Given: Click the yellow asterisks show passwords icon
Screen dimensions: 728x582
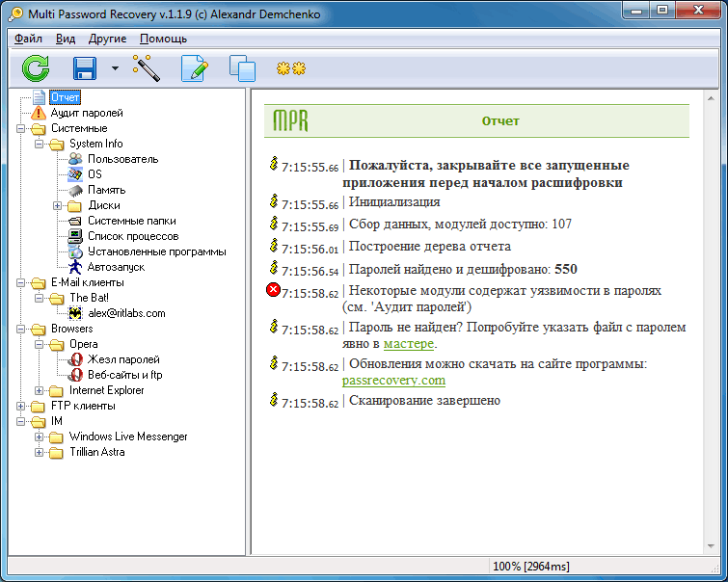Looking at the screenshot, I should [x=291, y=68].
